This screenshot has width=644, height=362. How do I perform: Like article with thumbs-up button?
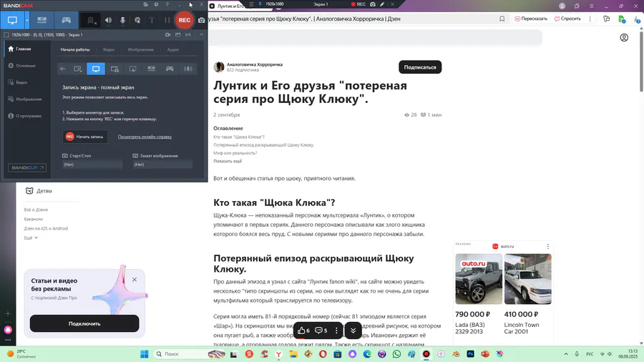tap(303, 331)
